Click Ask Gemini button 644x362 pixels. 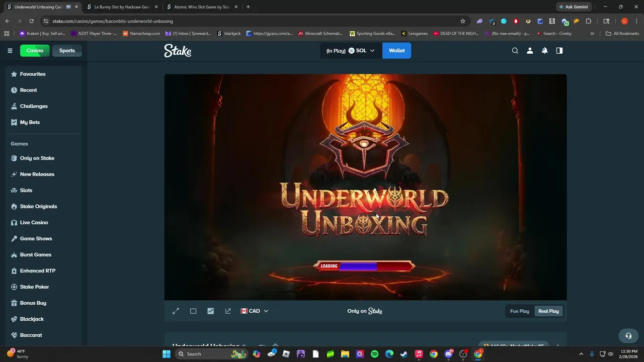click(x=573, y=7)
